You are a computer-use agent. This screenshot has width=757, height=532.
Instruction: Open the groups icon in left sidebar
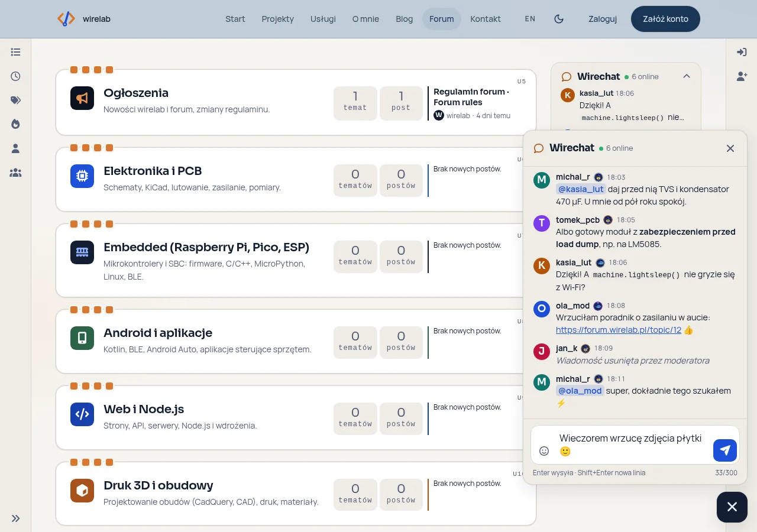point(16,173)
